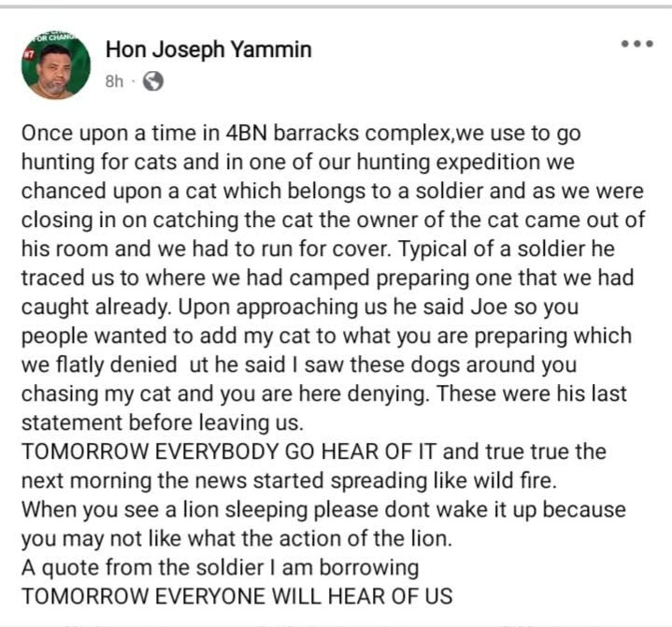Click line 'statement before leaving us.'
Viewport: 672px width, 627px height.
tap(163, 423)
